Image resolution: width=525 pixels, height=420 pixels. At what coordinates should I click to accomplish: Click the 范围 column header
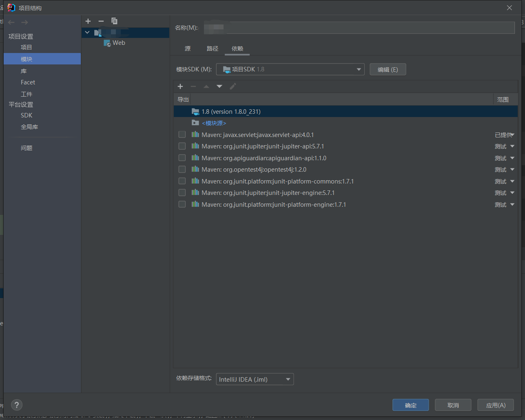point(505,99)
